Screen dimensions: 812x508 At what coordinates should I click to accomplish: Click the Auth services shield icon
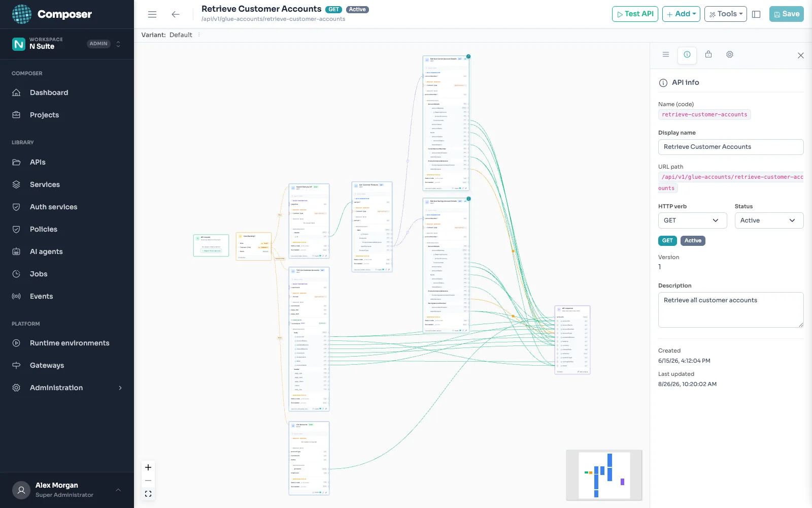[16, 207]
